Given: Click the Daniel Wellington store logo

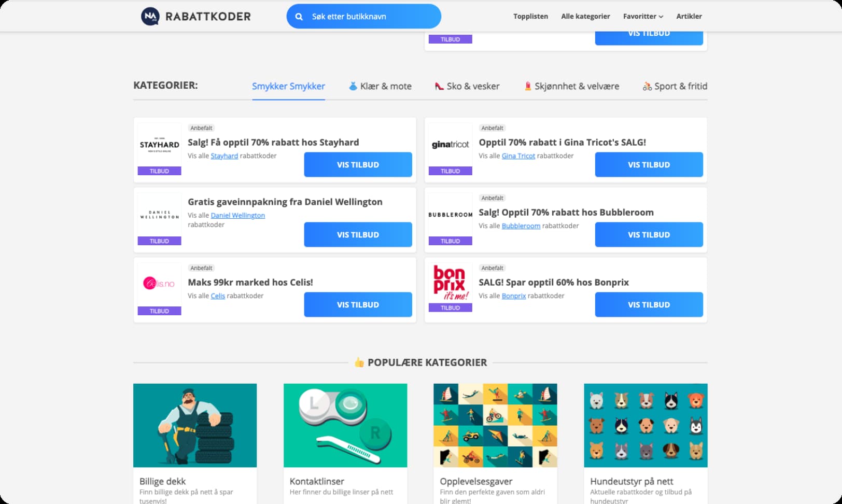Looking at the screenshot, I should click(159, 215).
